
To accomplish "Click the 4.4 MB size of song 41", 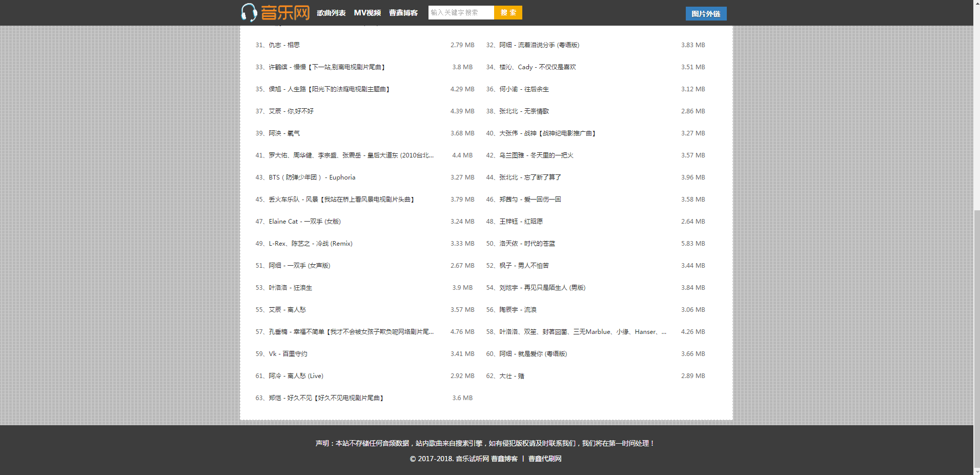I will tap(462, 155).
